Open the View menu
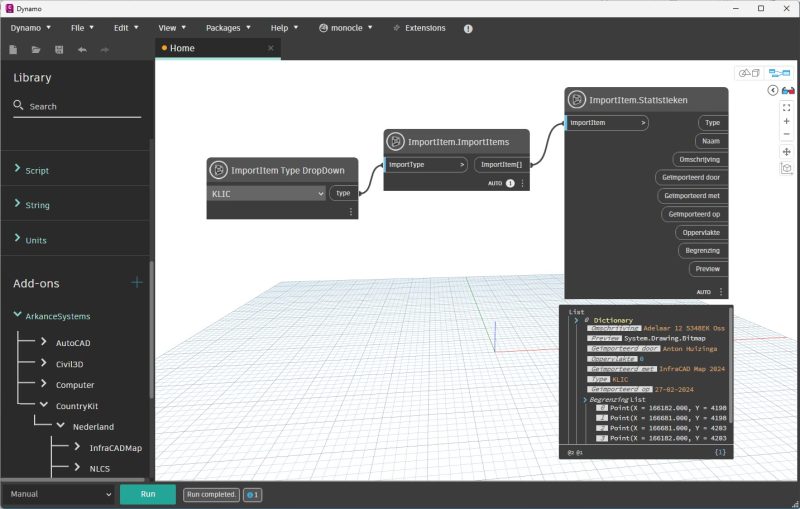The width and height of the screenshot is (800, 509). tap(172, 28)
